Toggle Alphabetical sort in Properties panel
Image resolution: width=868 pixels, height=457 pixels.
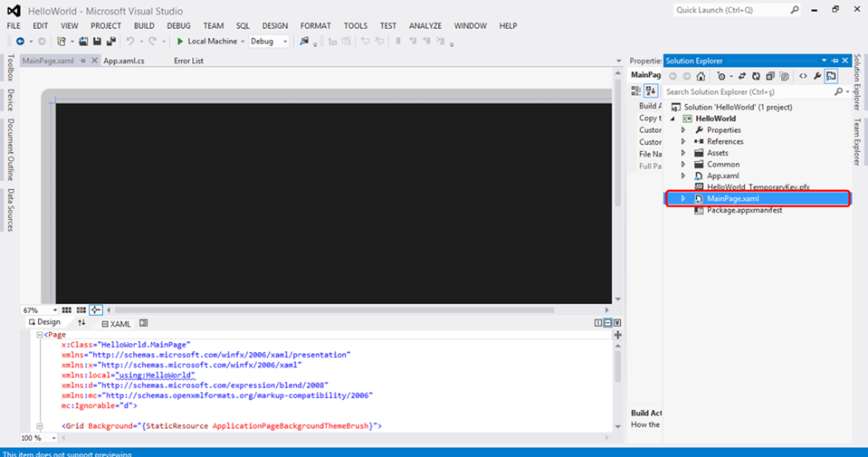click(651, 90)
